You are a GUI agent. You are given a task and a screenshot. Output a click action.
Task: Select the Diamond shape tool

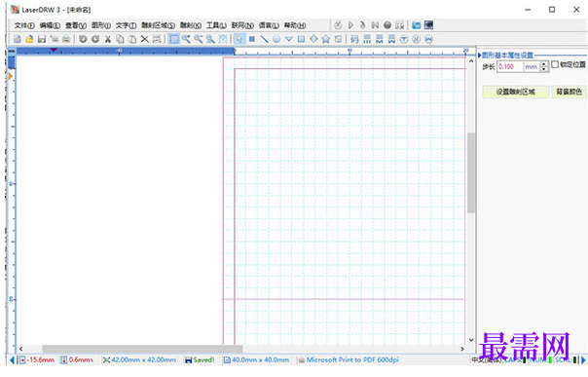(313, 39)
